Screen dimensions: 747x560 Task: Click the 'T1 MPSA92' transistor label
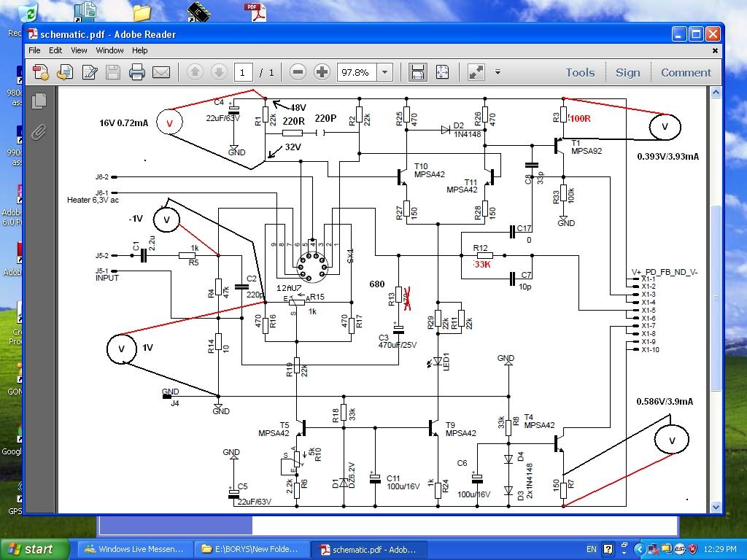tap(587, 147)
